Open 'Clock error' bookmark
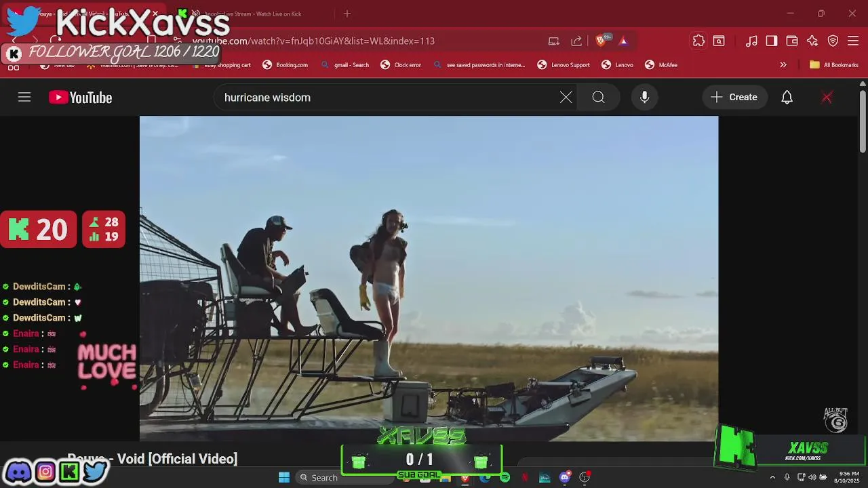This screenshot has height=488, width=868. coord(401,65)
